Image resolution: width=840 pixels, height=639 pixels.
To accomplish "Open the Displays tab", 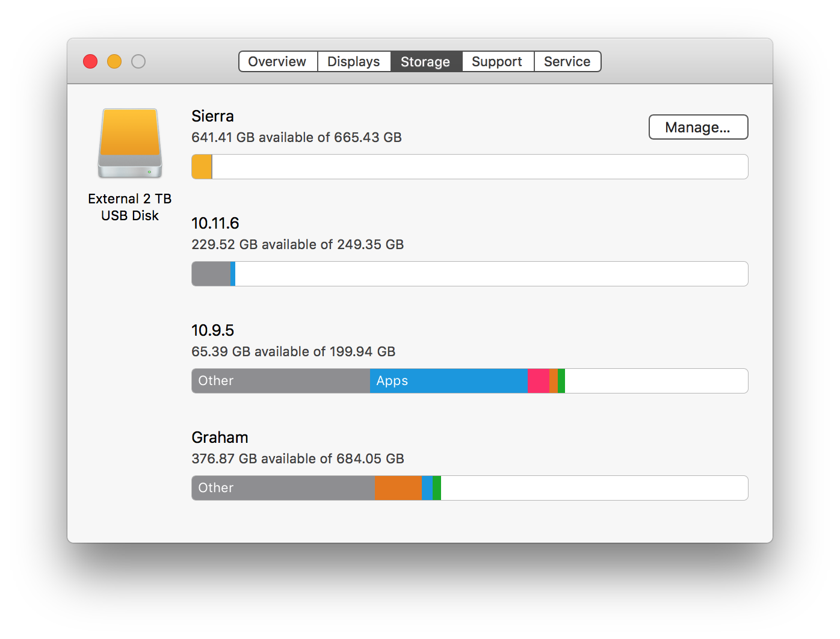I will [x=354, y=61].
